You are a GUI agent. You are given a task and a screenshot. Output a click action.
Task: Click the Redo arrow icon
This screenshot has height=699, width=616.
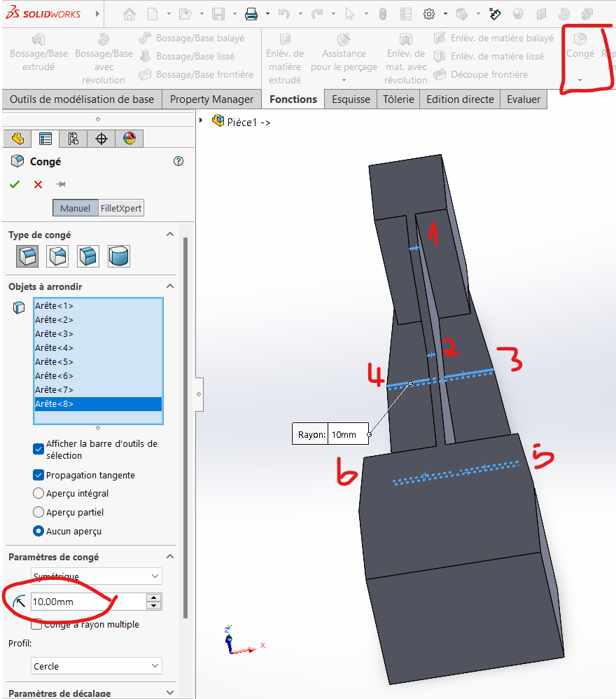[316, 14]
